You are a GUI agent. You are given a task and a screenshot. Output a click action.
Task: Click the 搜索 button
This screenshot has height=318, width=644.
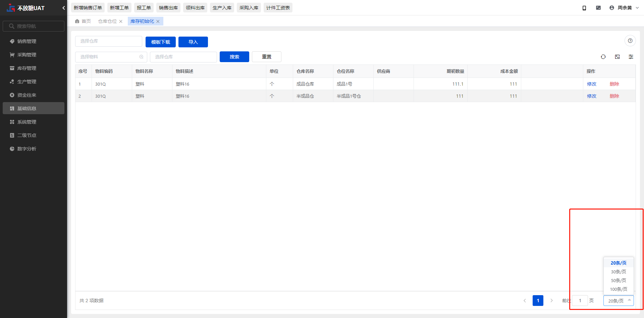tap(234, 57)
